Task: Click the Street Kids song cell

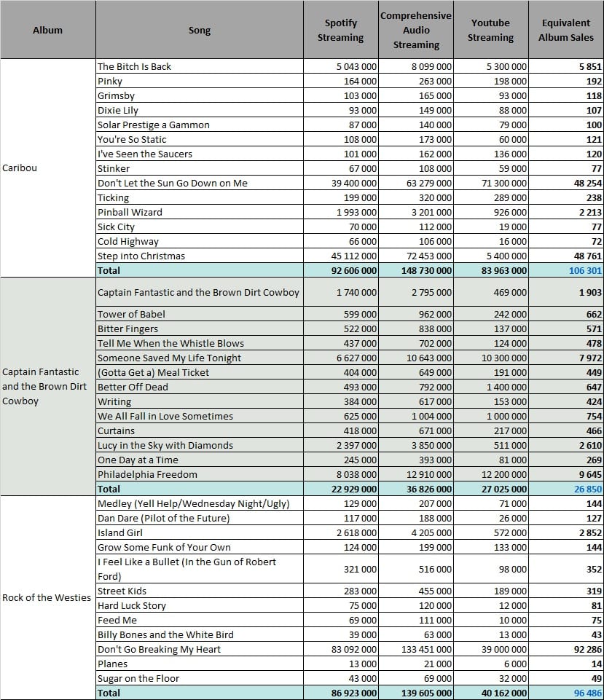Action: 200,591
